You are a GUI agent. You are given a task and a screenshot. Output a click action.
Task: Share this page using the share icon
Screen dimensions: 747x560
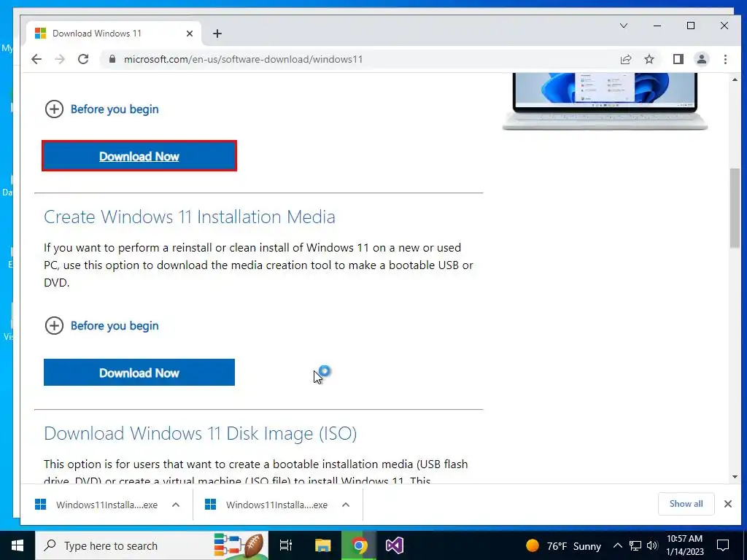point(625,59)
